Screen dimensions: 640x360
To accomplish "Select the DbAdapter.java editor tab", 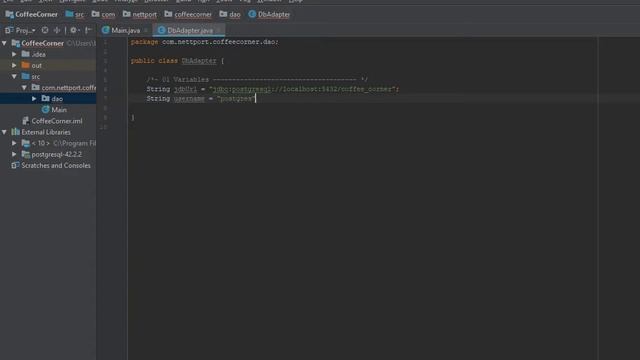I will pos(190,30).
